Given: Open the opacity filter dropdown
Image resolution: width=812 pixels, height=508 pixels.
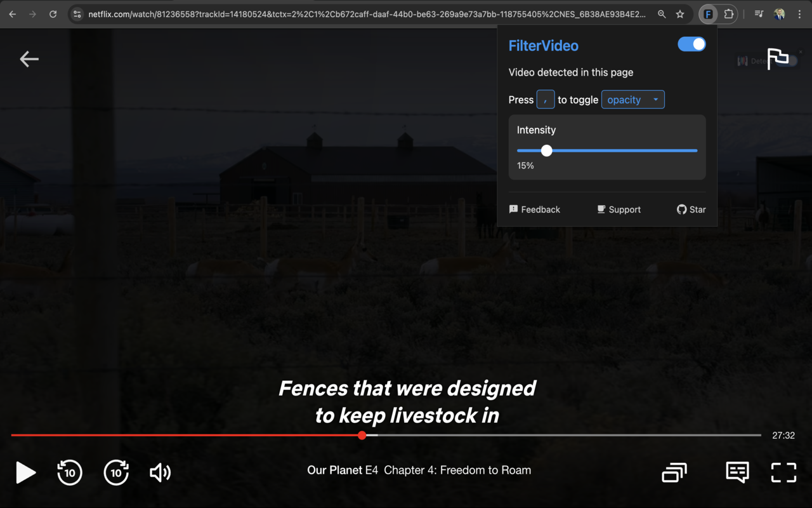Looking at the screenshot, I should tap(632, 99).
